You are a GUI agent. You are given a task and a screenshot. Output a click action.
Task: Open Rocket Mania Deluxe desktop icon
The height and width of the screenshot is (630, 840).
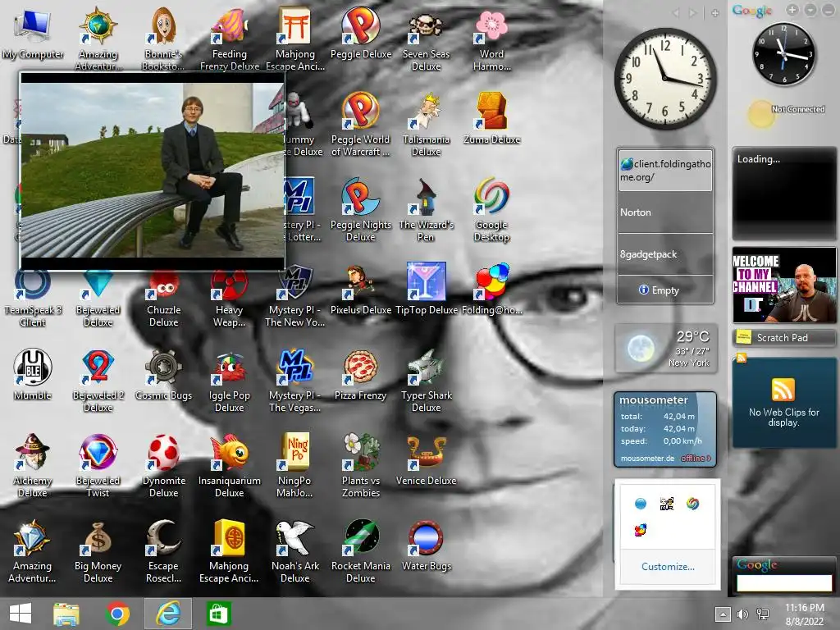pyautogui.click(x=361, y=552)
